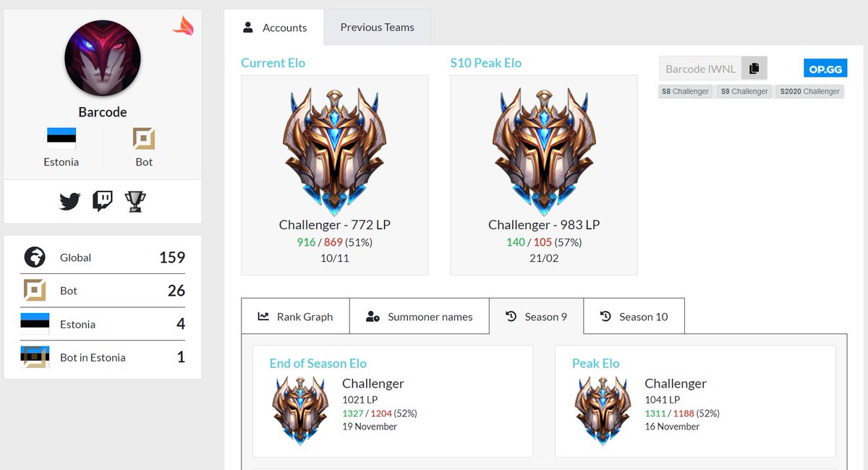
Task: Click the Rank Graph chart icon
Action: [264, 317]
